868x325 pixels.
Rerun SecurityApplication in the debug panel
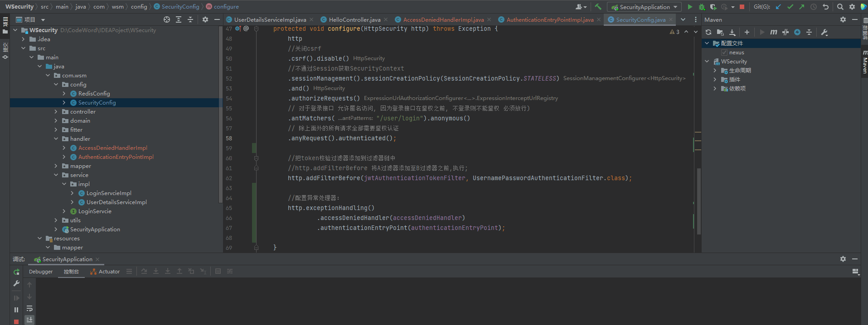(x=16, y=272)
